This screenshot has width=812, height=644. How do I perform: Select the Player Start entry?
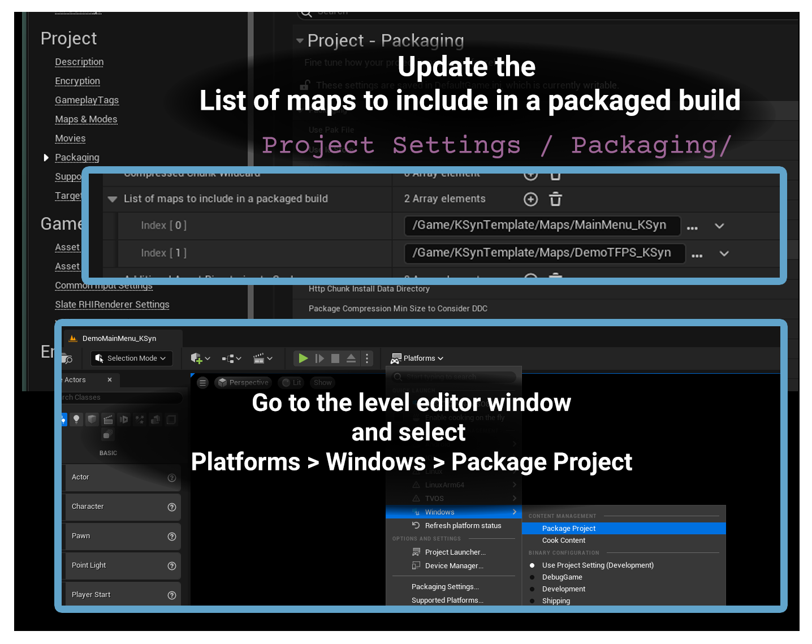coord(123,594)
